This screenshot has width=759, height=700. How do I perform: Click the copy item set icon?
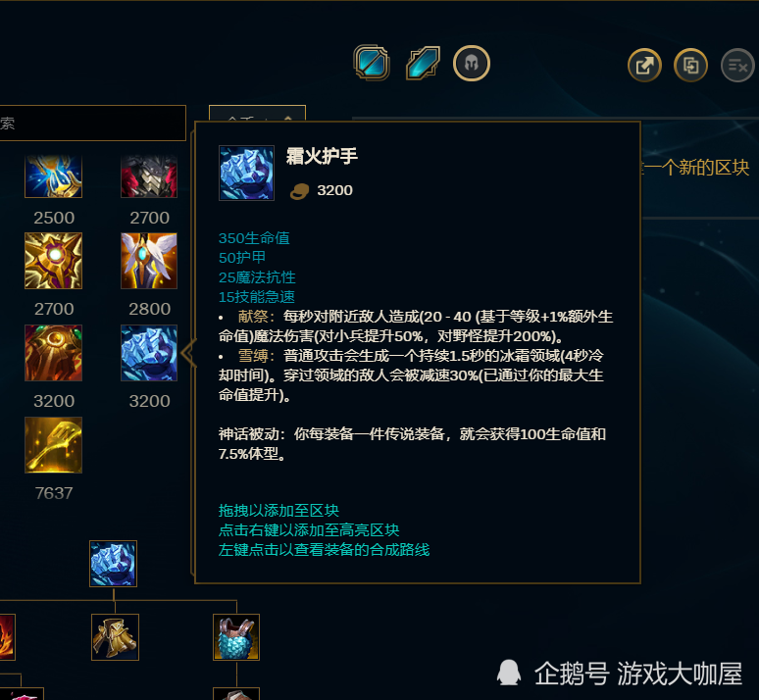click(x=690, y=65)
